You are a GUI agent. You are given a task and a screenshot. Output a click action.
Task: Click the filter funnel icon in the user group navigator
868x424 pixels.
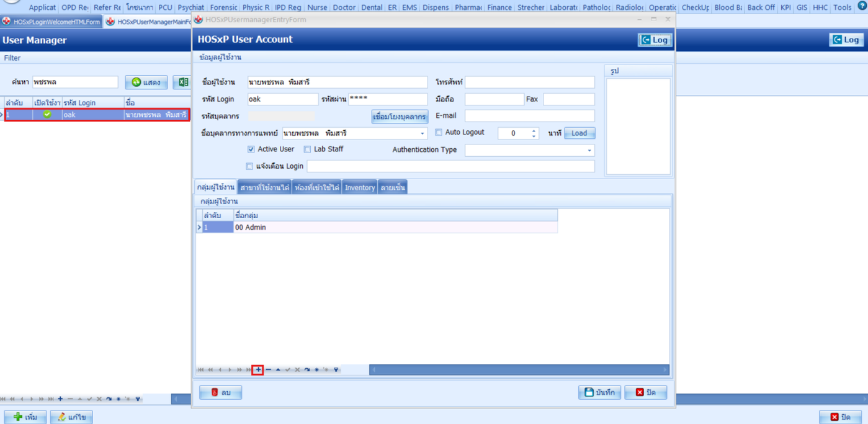click(336, 369)
